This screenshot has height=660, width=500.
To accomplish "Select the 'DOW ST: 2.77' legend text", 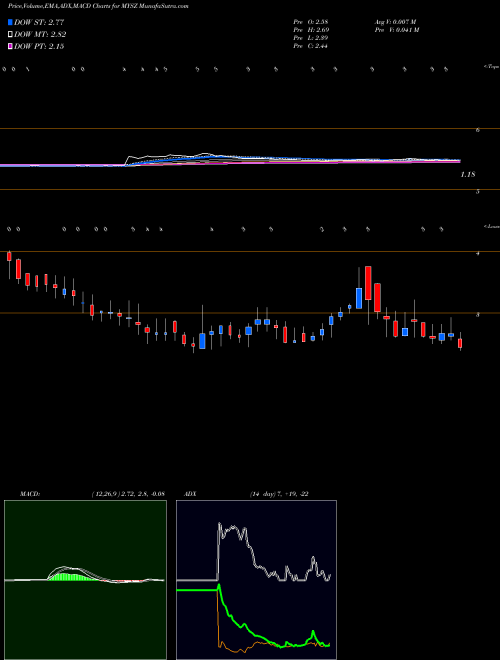I will (39, 22).
